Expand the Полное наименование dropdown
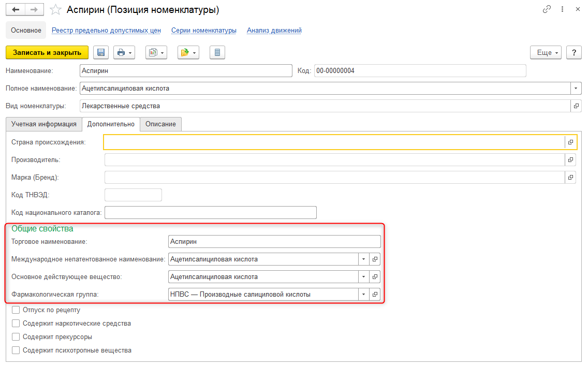Screen dimensions: 588x366 point(576,89)
